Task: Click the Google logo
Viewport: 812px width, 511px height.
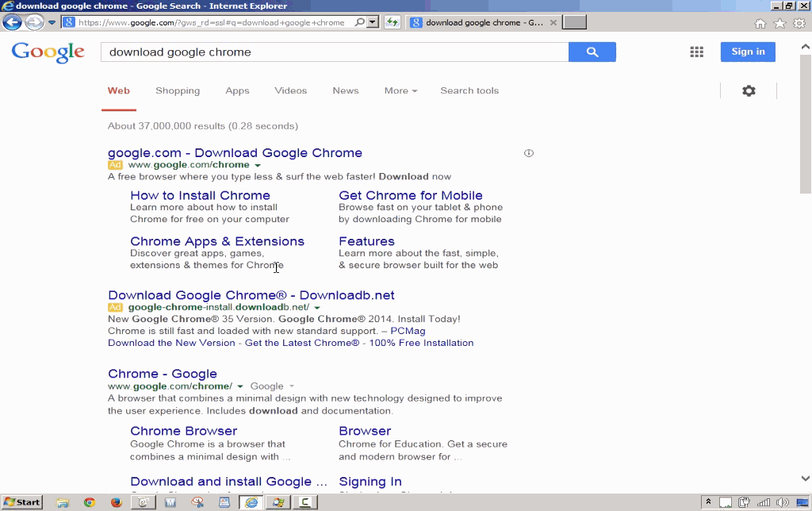Action: 48,52
